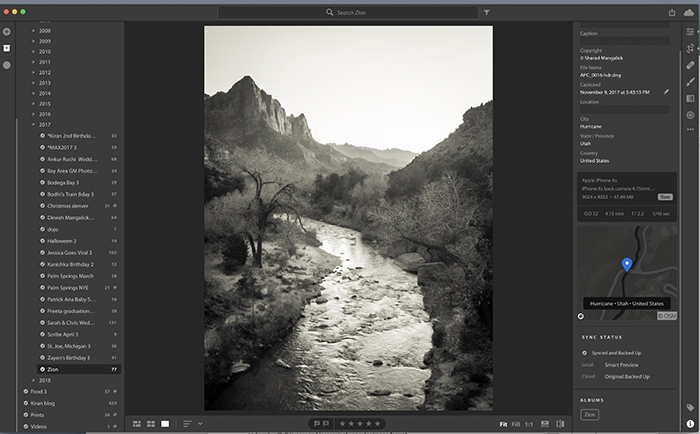Select Fill zoom level
700x434 pixels.
[516, 424]
